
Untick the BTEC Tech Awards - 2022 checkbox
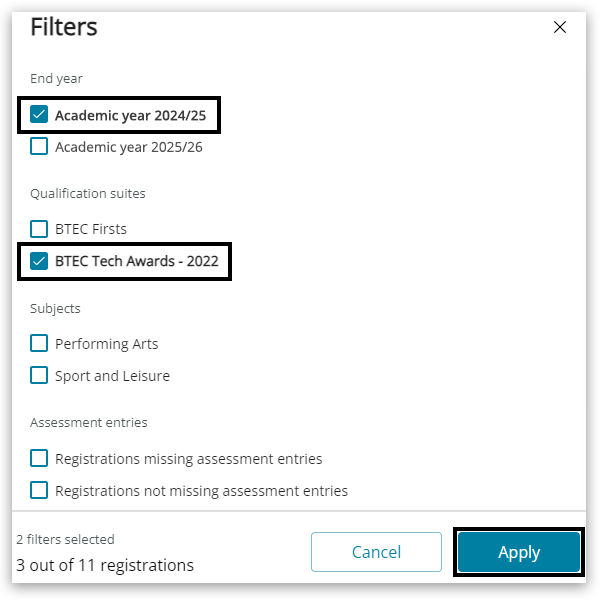(39, 262)
